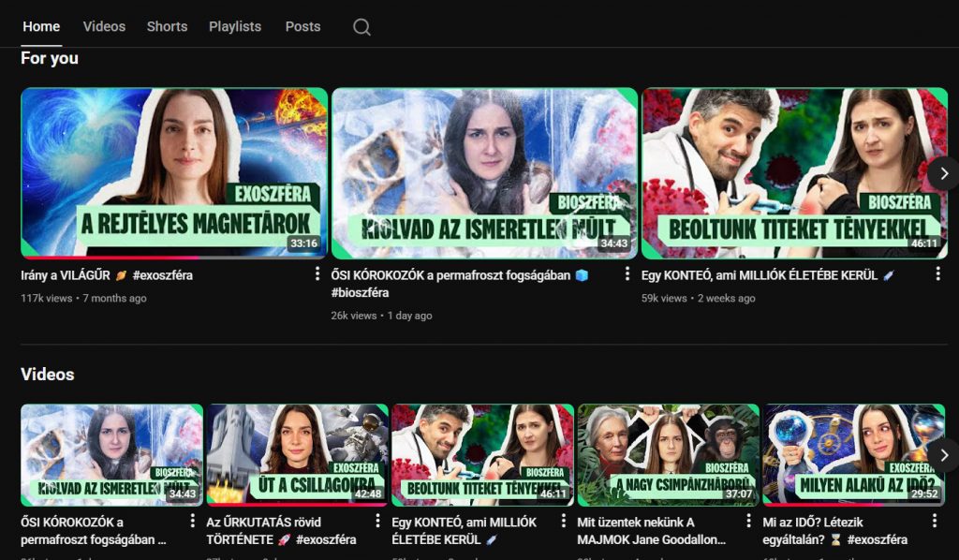Play A NAGY CSIMPÁNZHÁBORÚ thumbnail video
Screen dimensions: 959x560
(669, 449)
